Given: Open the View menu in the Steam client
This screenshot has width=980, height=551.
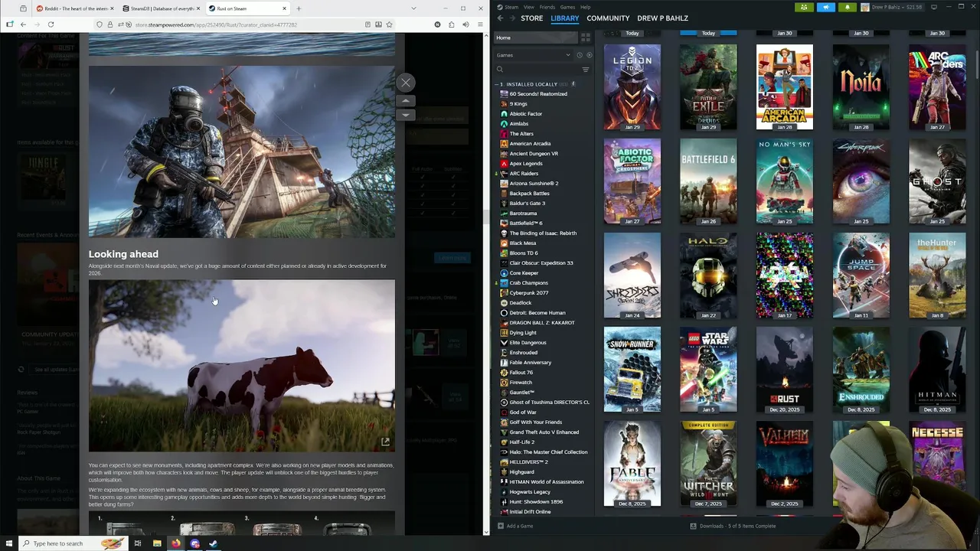Looking at the screenshot, I should point(529,7).
